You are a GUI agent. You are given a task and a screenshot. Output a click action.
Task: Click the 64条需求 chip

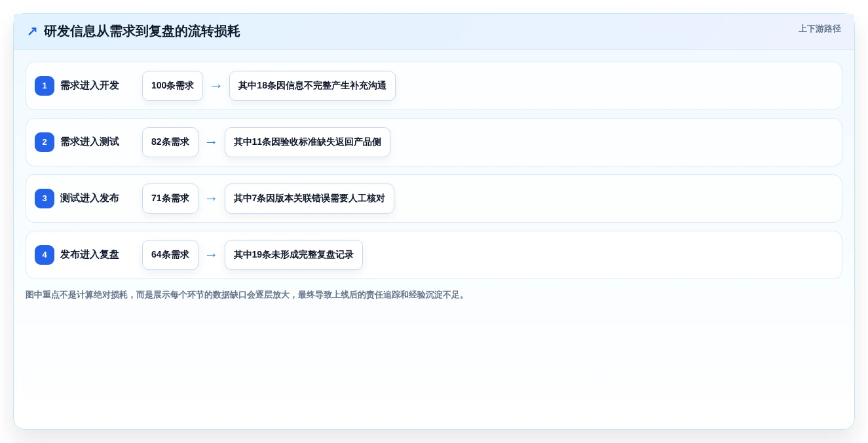point(170,255)
